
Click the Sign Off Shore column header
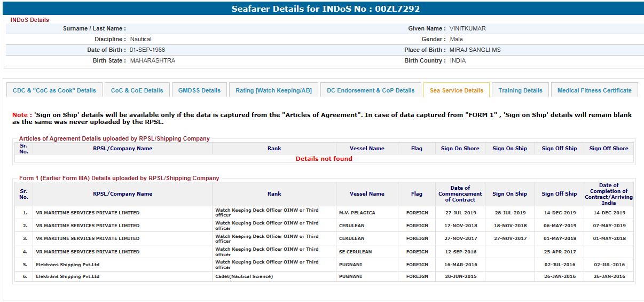click(608, 149)
